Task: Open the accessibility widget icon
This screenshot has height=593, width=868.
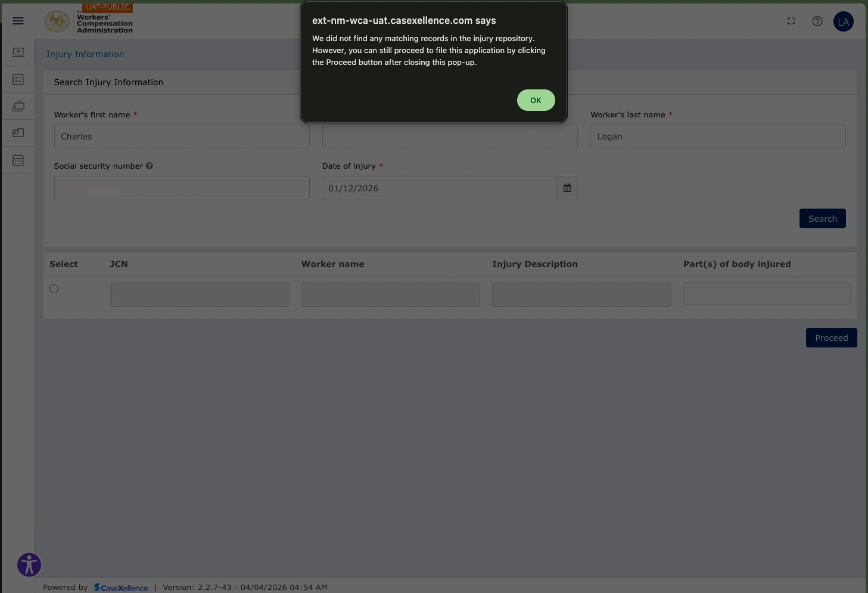Action: tap(29, 565)
